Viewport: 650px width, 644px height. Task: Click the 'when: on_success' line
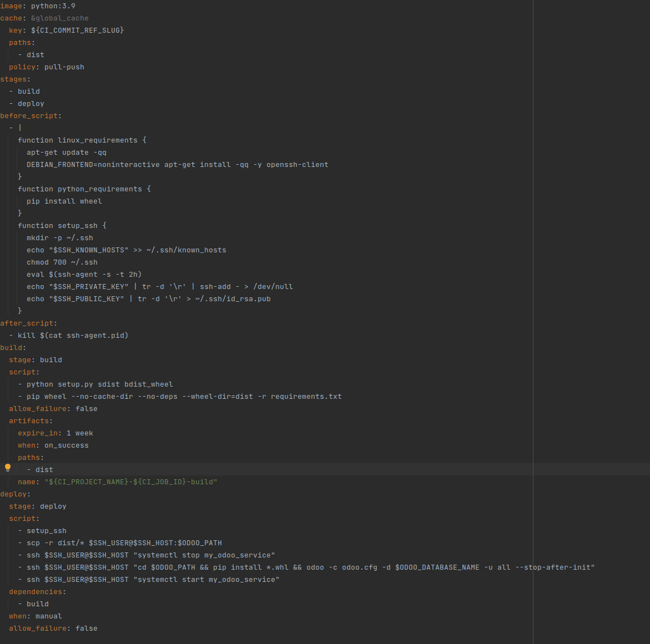[53, 445]
